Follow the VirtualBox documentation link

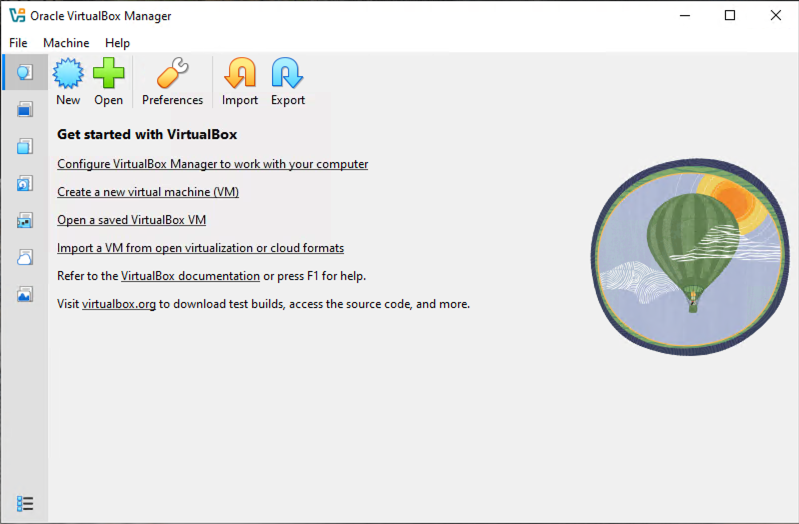point(190,276)
